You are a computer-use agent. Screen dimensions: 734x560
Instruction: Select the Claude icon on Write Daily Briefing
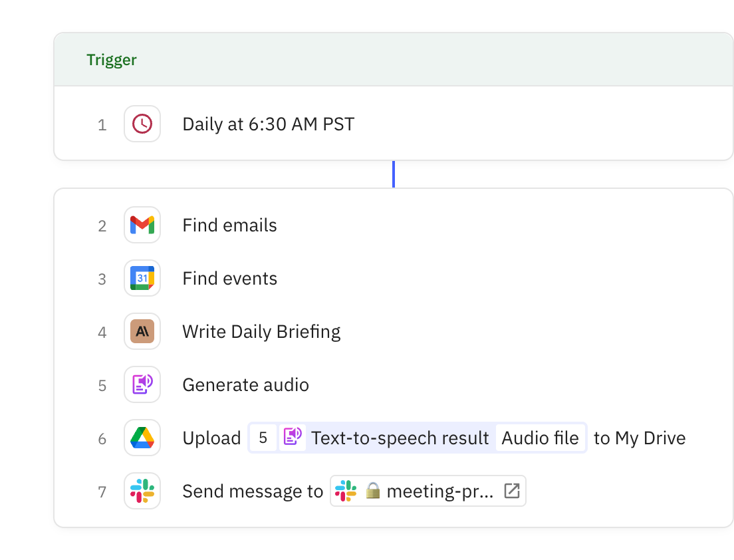(142, 331)
